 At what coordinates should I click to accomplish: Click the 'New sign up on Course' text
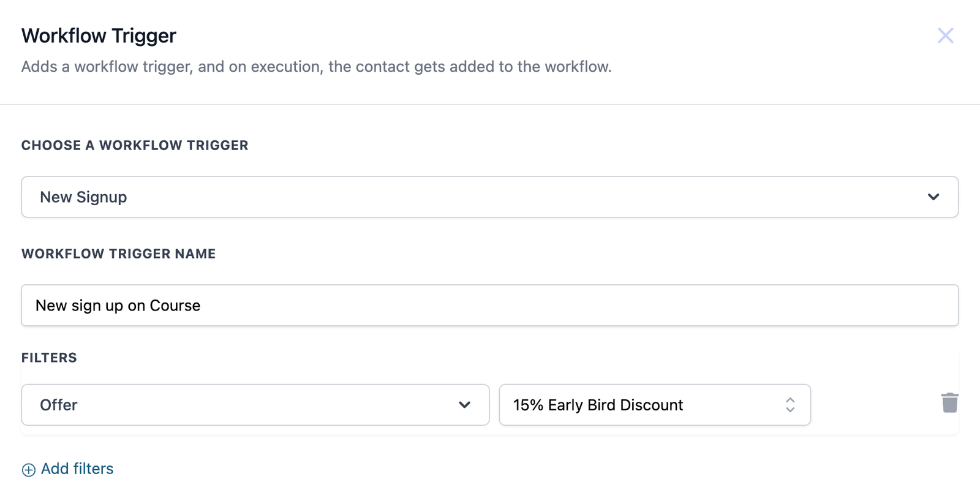pos(118,306)
